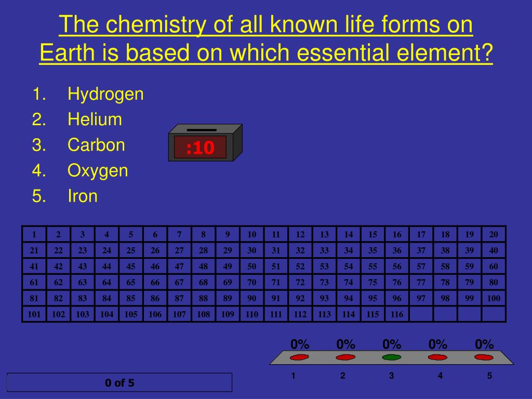Click participant grid cell 54
The height and width of the screenshot is (399, 532).
point(349,266)
